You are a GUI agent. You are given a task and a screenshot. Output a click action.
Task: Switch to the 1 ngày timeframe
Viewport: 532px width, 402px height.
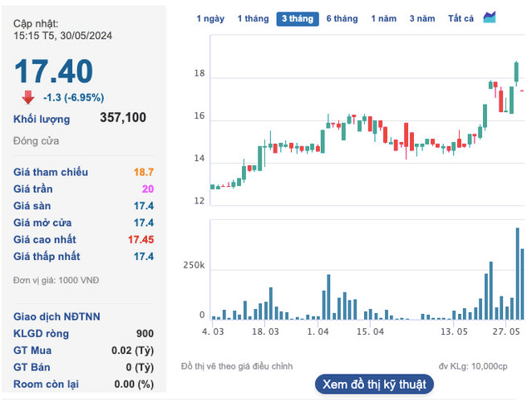click(209, 18)
